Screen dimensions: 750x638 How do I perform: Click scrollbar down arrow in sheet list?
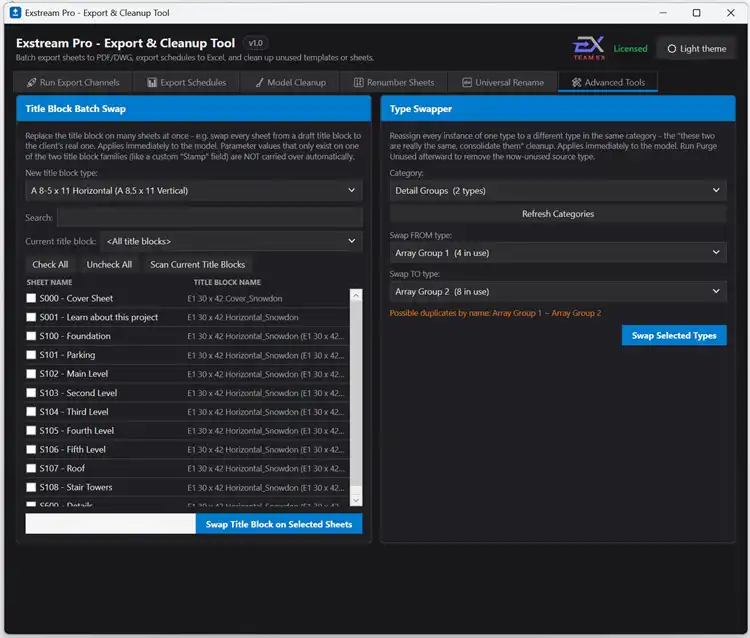pos(356,500)
